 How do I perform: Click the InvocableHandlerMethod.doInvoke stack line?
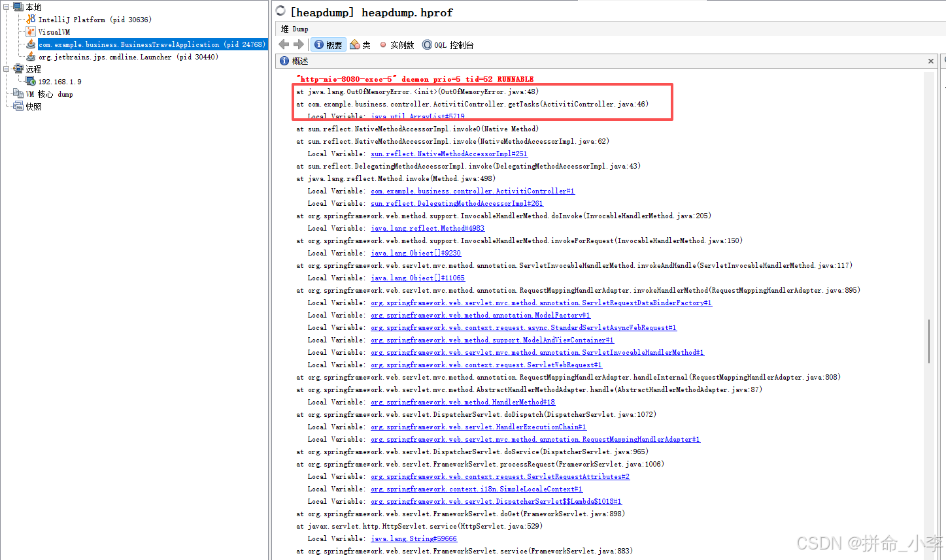(x=503, y=216)
